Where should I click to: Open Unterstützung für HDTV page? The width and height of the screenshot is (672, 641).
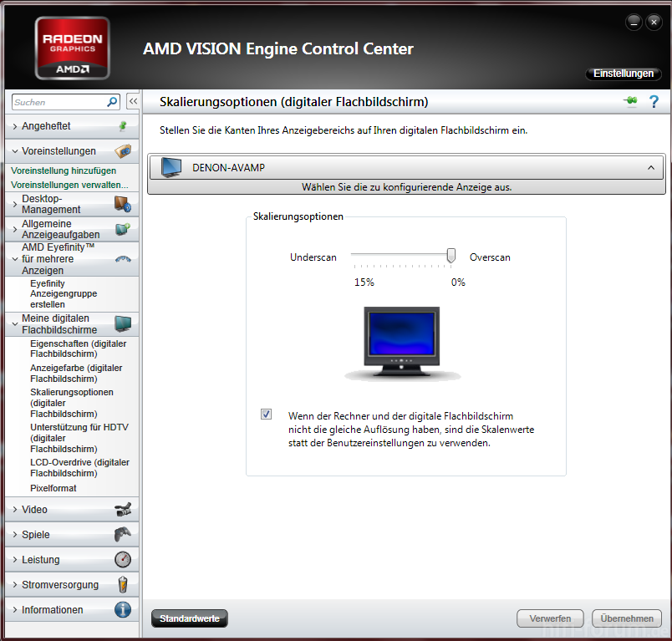tap(79, 438)
